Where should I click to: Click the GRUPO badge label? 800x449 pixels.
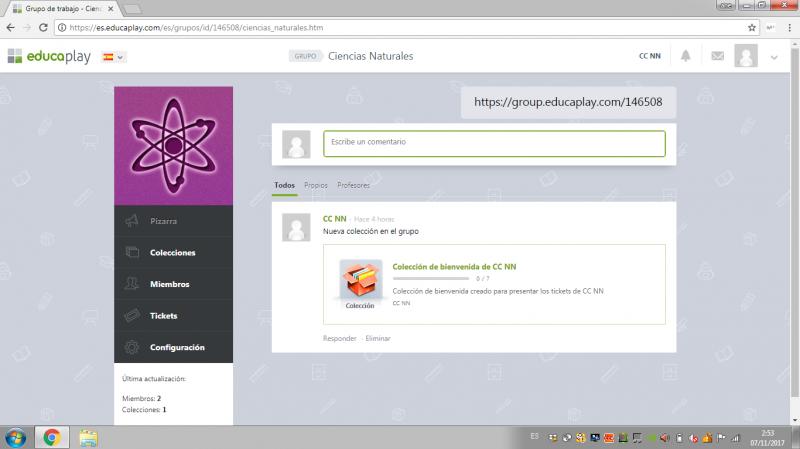click(x=305, y=56)
